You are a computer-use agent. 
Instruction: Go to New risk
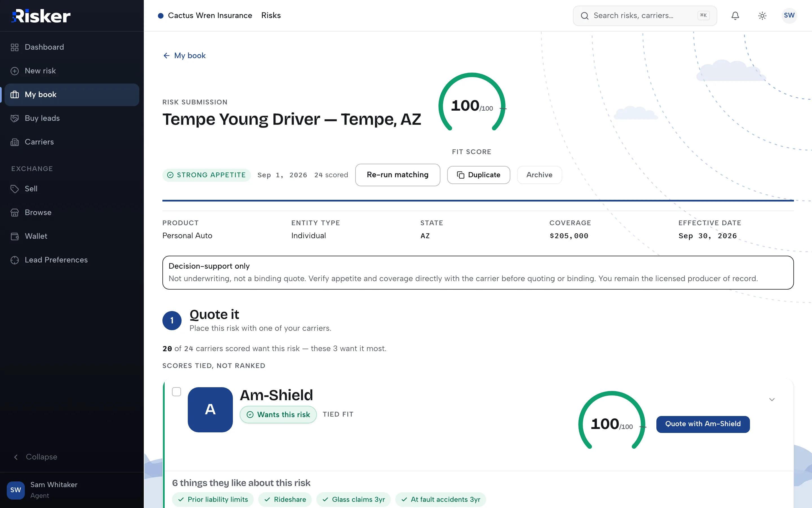[72, 71]
